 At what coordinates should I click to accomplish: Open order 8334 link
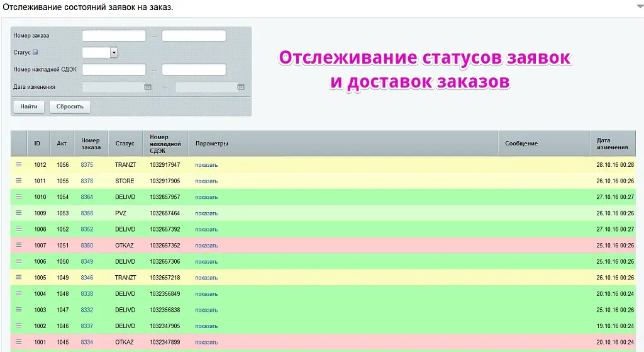pyautogui.click(x=87, y=342)
